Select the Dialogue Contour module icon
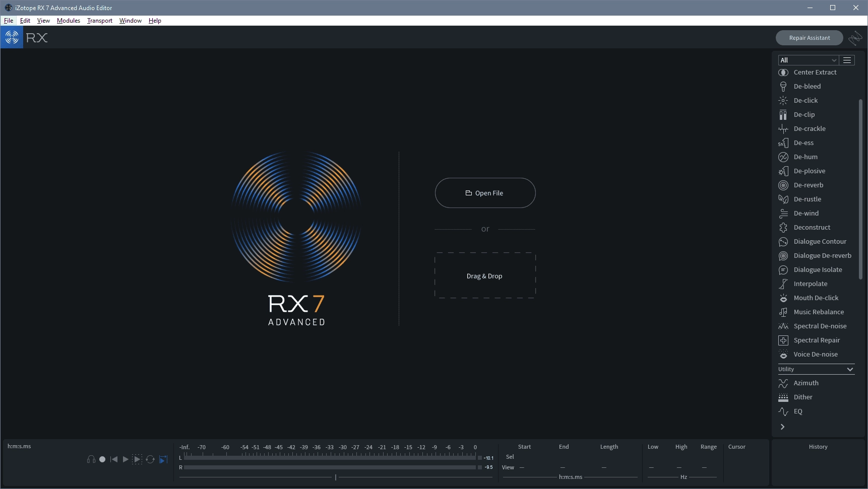The image size is (868, 489). point(783,242)
